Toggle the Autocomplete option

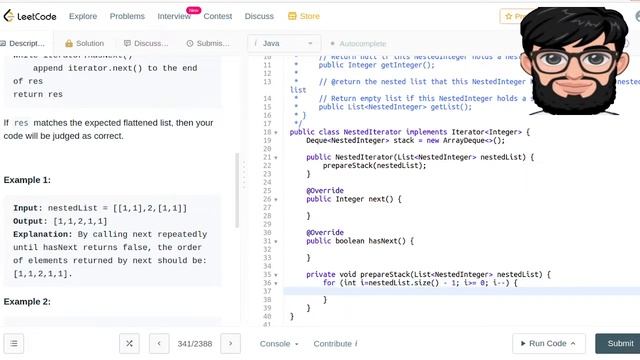[358, 43]
